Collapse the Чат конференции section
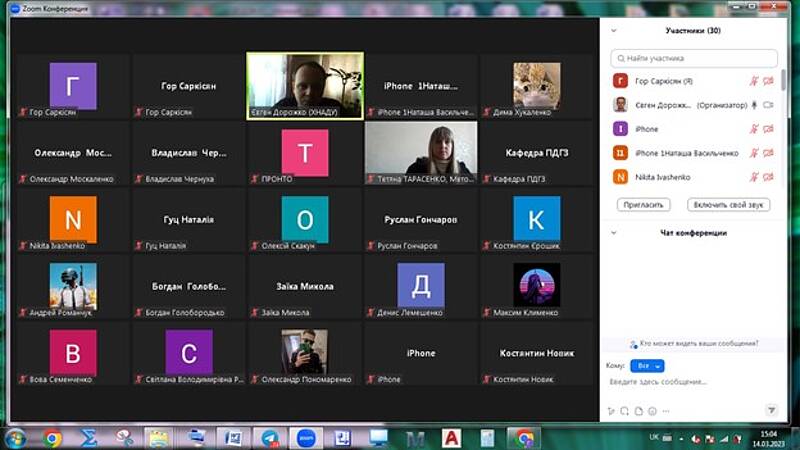The width and height of the screenshot is (800, 450). click(x=614, y=233)
